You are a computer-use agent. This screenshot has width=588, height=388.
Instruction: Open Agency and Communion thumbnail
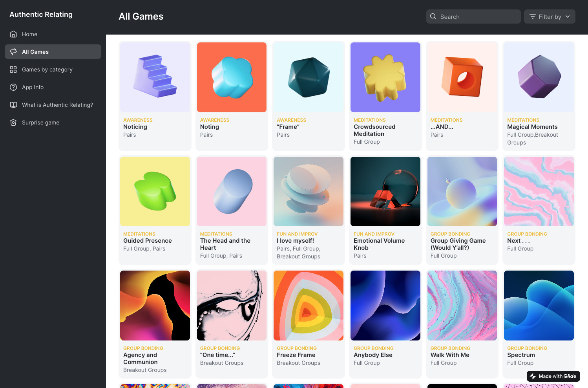(155, 306)
